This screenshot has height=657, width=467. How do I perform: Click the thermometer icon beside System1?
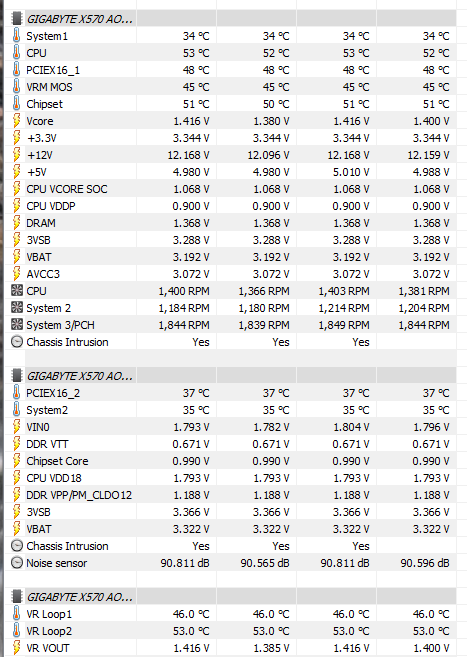[16, 36]
